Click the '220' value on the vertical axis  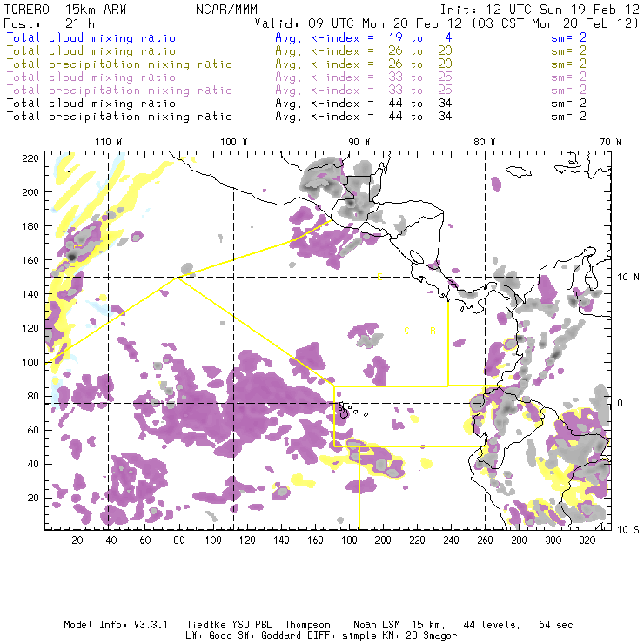click(30, 158)
